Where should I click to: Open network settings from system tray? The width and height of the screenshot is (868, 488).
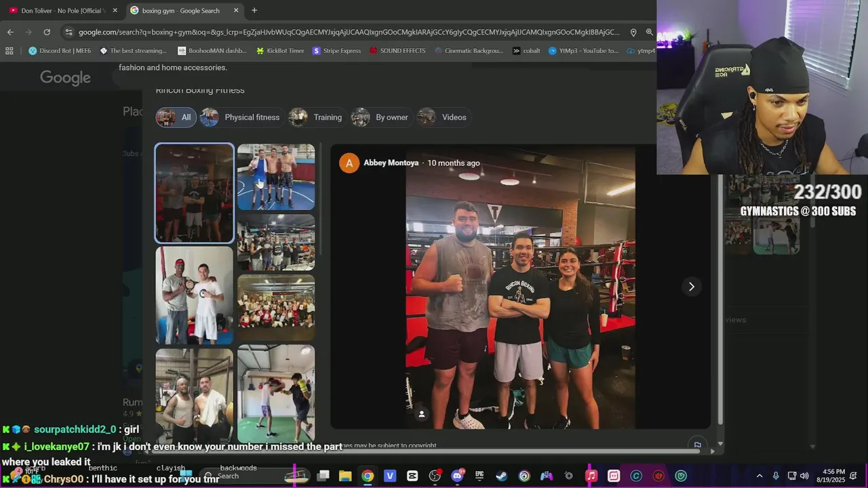[791, 476]
